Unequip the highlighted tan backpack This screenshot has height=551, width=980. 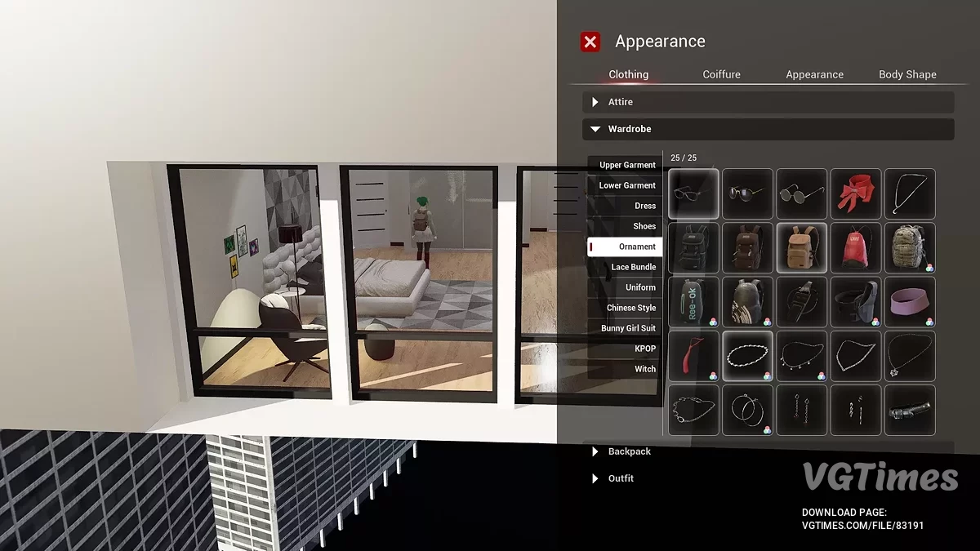pyautogui.click(x=801, y=247)
